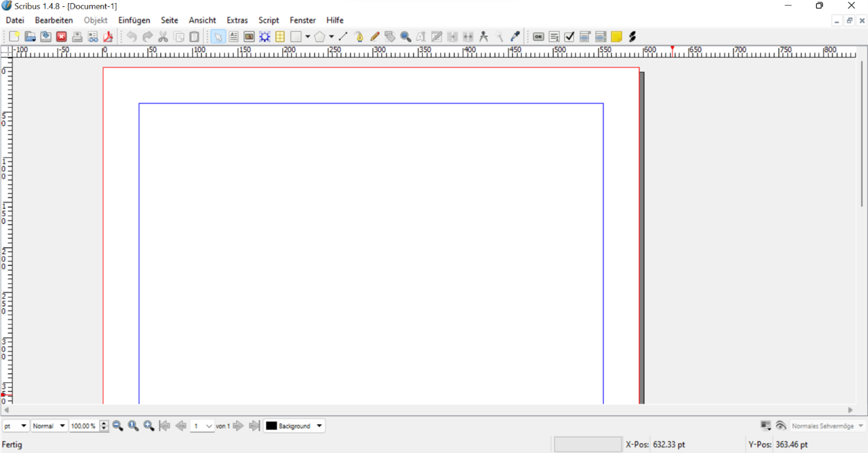This screenshot has width=868, height=453.
Task: Select the Insert Image Frame tool
Action: click(x=249, y=37)
